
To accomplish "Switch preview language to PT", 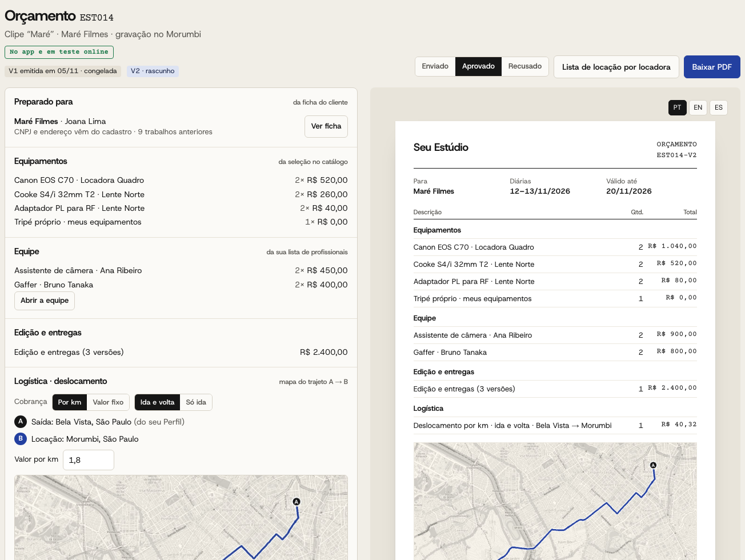I will 678,107.
